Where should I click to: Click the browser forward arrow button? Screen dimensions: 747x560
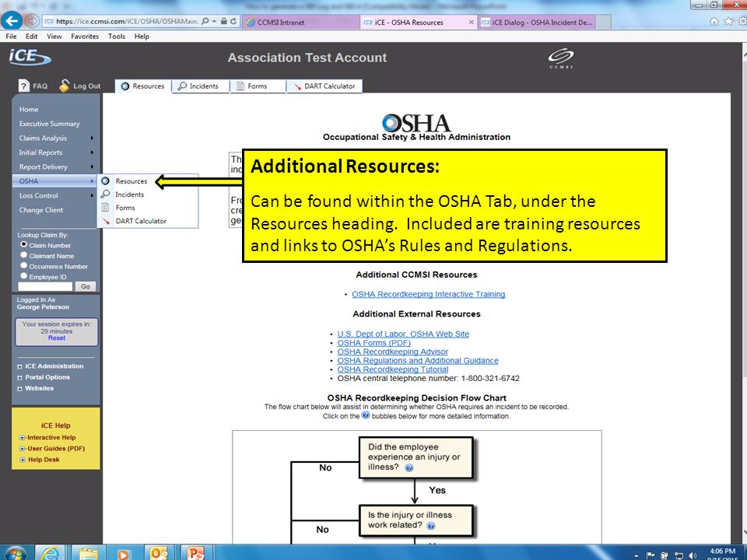click(32, 21)
